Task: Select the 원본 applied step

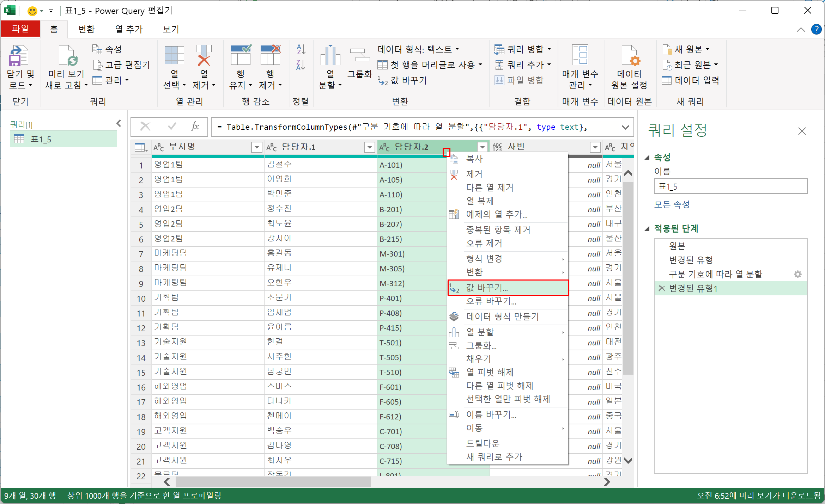Action: 730,246
